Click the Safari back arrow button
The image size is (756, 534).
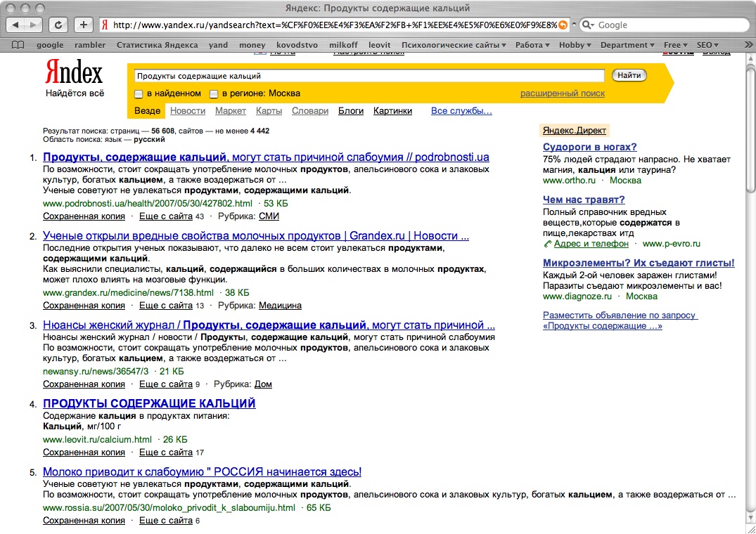point(16,25)
